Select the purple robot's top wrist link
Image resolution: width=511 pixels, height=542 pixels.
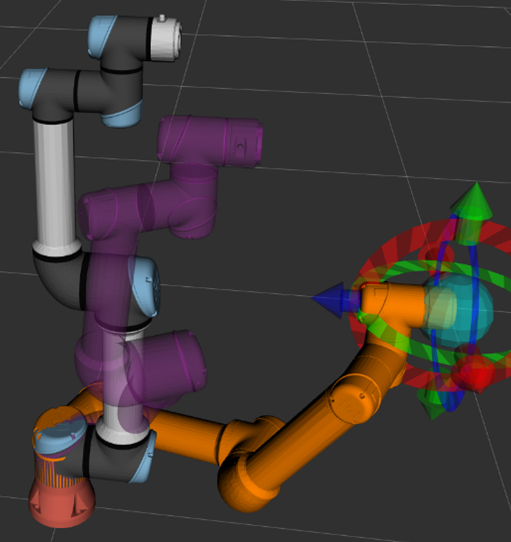[210, 142]
